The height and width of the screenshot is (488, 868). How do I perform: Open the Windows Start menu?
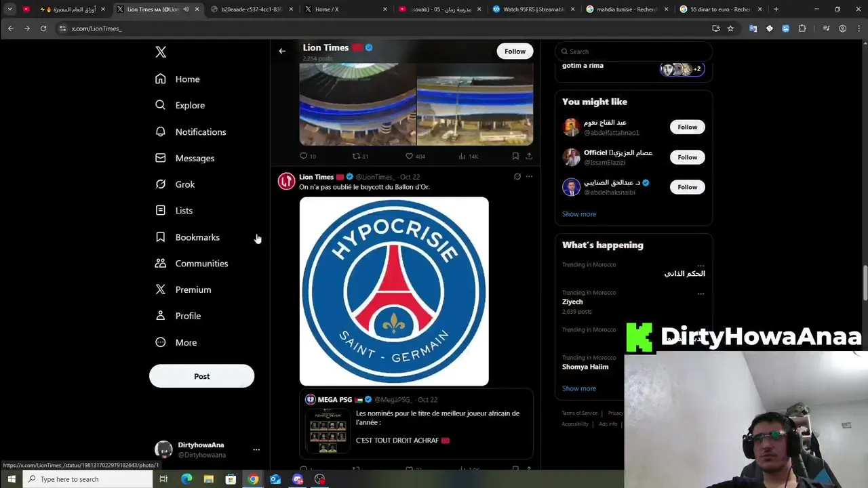click(12, 479)
